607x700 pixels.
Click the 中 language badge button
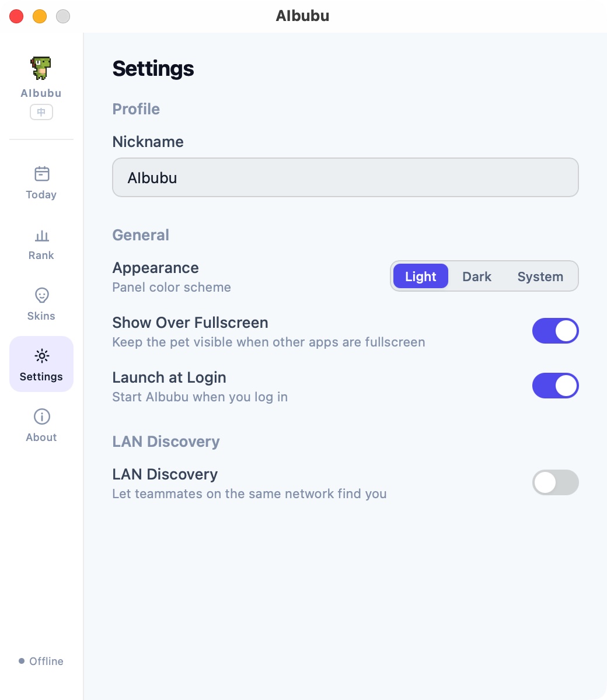tap(41, 111)
